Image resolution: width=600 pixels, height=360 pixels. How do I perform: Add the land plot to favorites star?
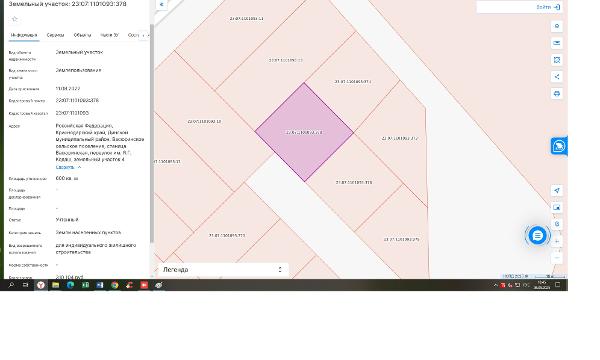coord(15,19)
